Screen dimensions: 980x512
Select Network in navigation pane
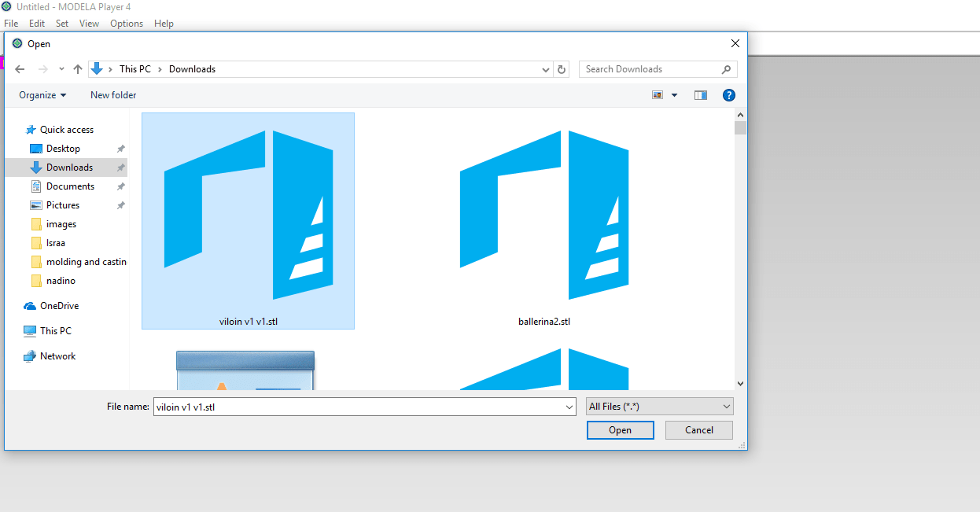pos(58,356)
